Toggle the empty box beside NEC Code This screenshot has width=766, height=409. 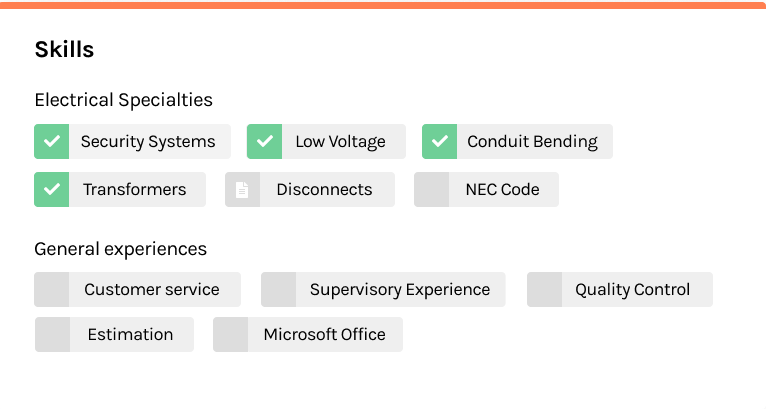point(431,189)
